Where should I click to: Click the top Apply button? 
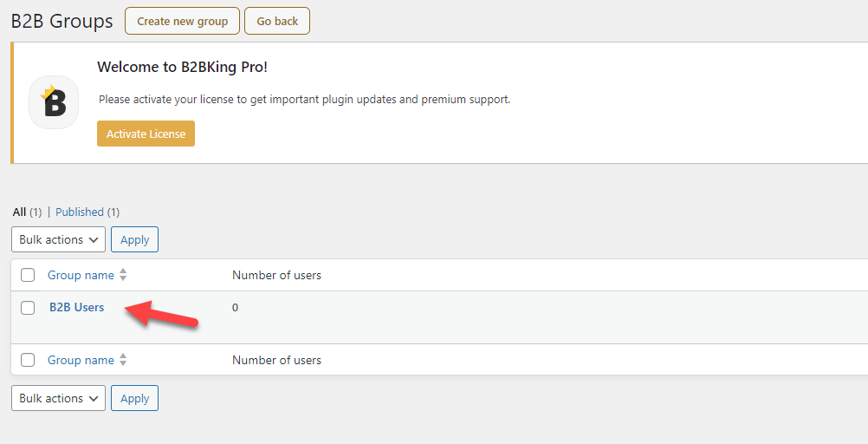point(134,239)
